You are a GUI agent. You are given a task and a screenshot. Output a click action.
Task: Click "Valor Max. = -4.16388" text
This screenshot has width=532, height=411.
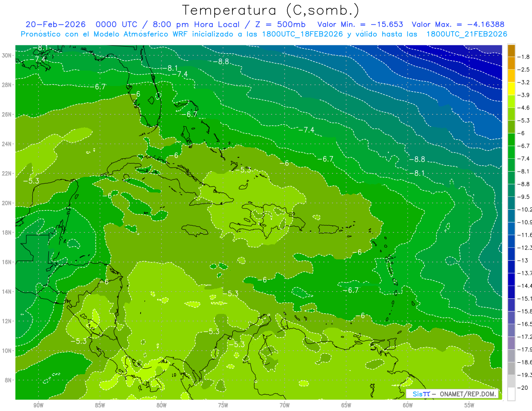458,24
